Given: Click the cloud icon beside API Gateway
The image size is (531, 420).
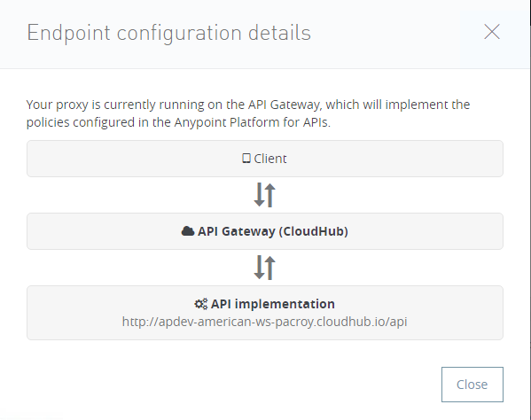Looking at the screenshot, I should click(x=188, y=231).
